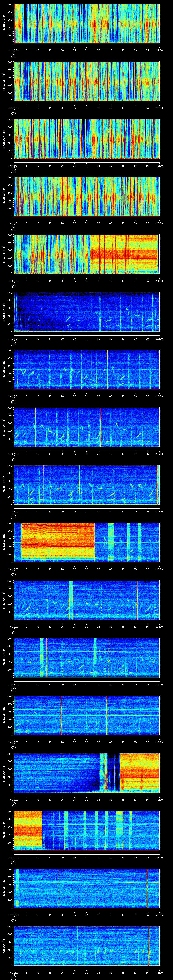The image size is (173, 980).
Task: Select red vertical line near 36 seconds in 14:23:00 panel
Action: 101,427
